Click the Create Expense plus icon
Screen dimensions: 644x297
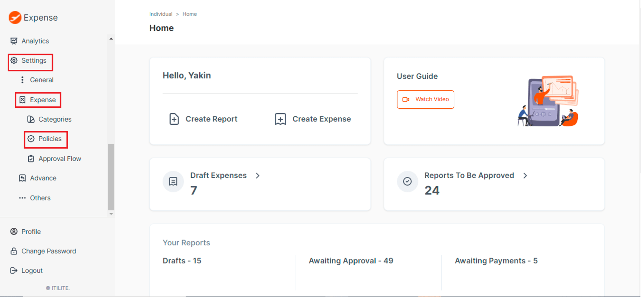point(280,119)
